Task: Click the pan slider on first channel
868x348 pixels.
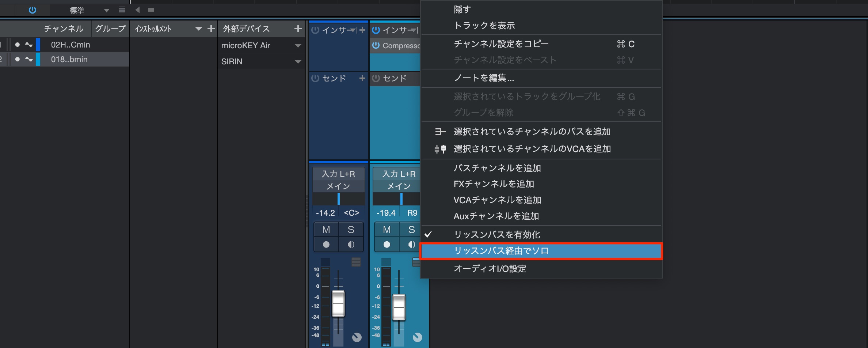Action: click(x=339, y=199)
